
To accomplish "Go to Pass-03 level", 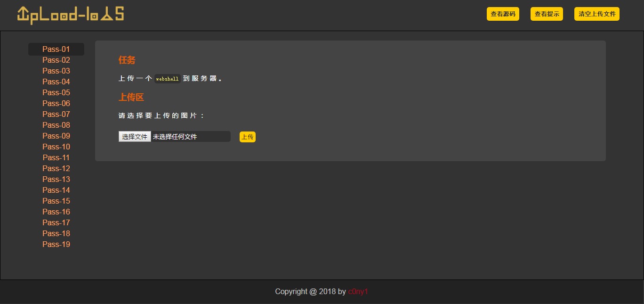I will (x=56, y=71).
